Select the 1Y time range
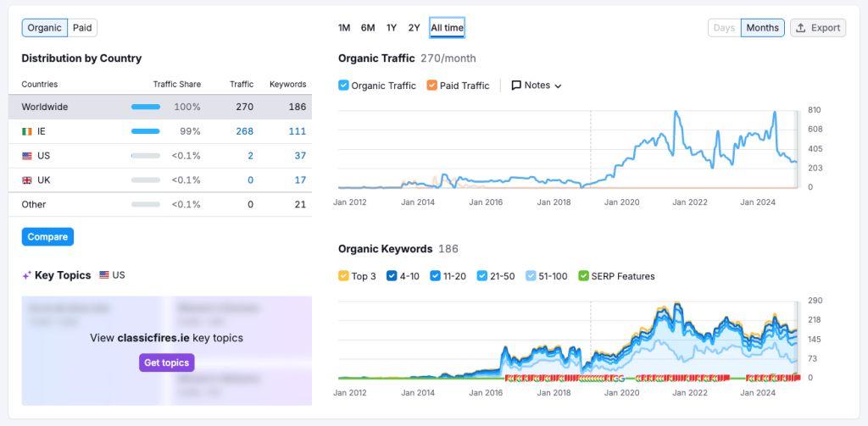Image resolution: width=868 pixels, height=426 pixels. (x=391, y=28)
